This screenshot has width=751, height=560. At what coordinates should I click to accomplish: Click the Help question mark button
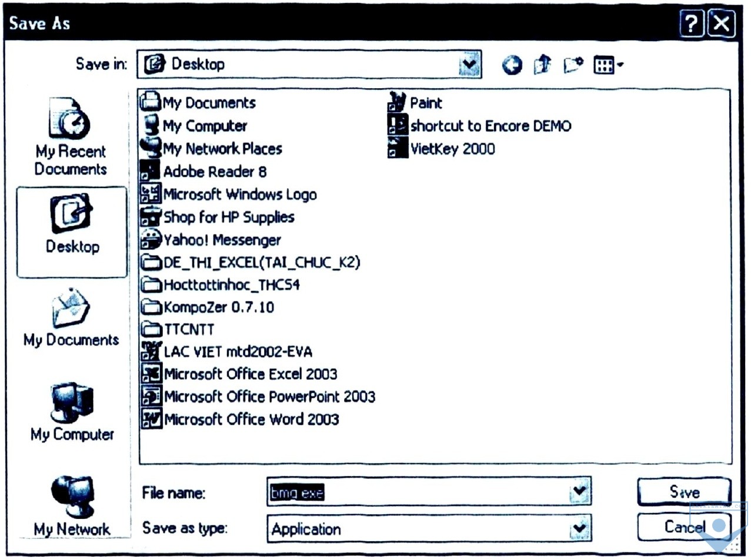(692, 24)
